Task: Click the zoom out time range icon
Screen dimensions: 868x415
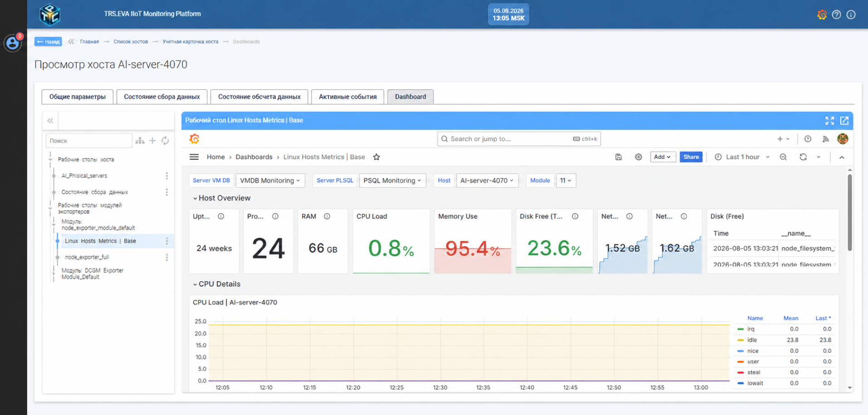Action: click(783, 157)
